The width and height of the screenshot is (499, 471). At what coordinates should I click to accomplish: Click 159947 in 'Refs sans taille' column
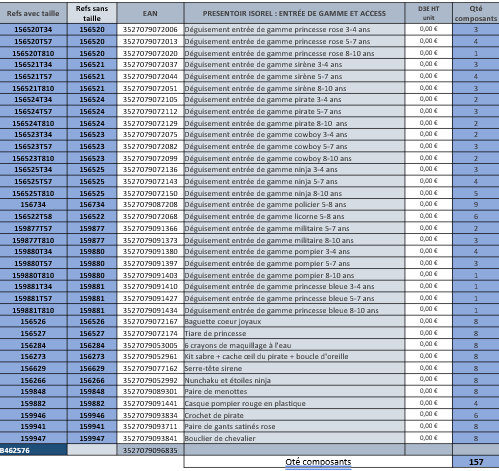coord(92,438)
